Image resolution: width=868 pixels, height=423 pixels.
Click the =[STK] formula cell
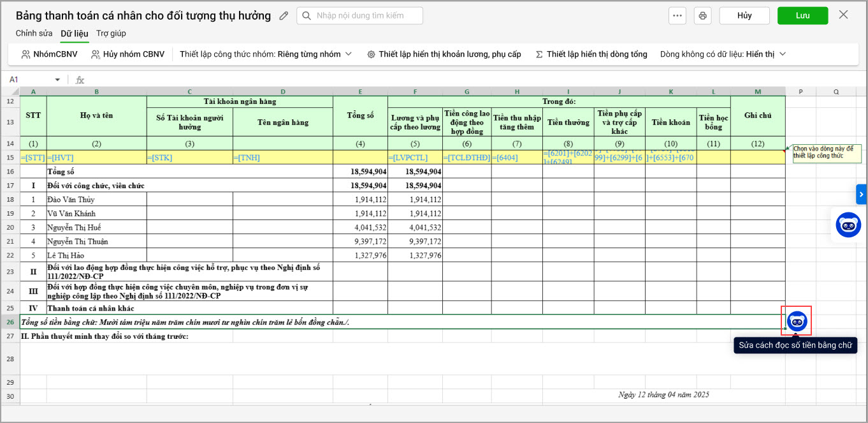click(190, 158)
